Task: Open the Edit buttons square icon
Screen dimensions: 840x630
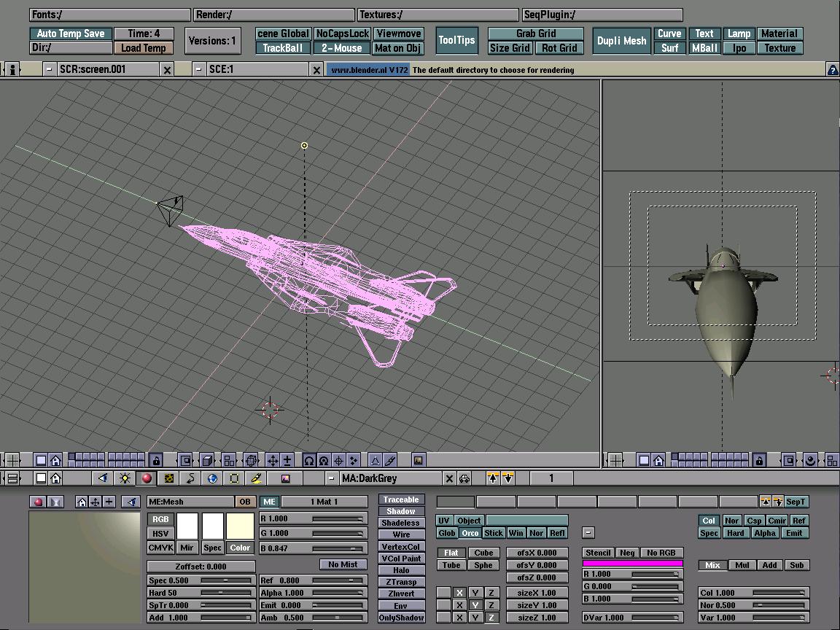Action: (235, 478)
